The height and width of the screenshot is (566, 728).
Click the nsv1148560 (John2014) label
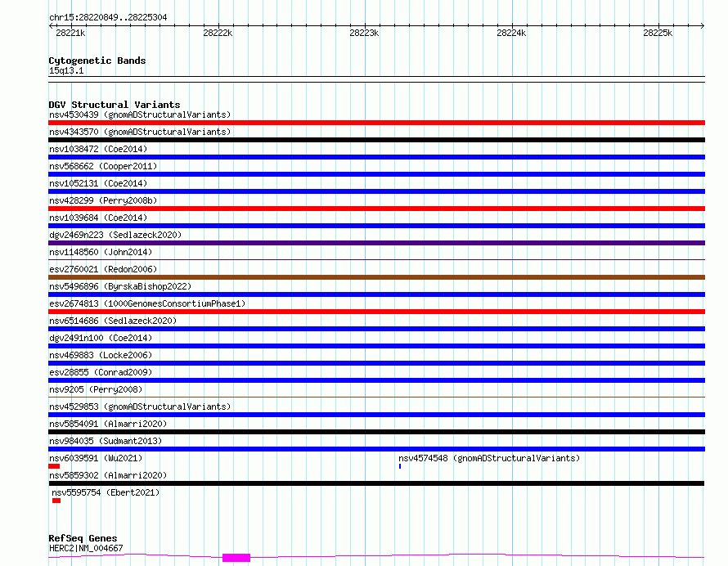(x=101, y=252)
